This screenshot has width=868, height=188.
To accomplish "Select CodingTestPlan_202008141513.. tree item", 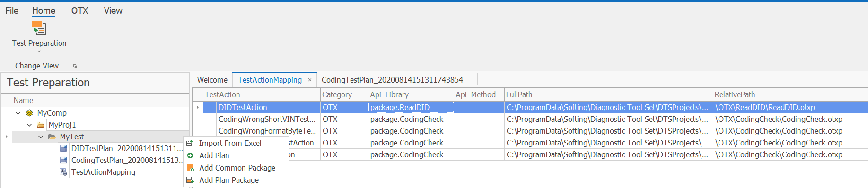I will (x=127, y=160).
